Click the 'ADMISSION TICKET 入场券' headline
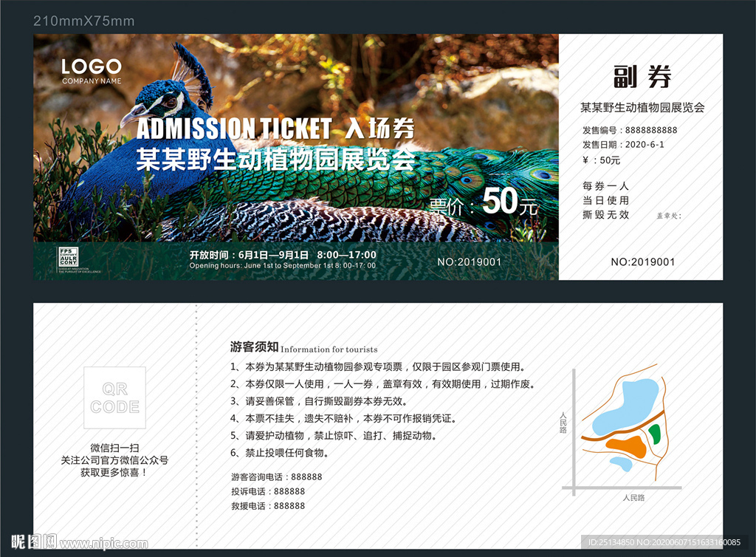Screen dimensions: 756x557 (x=275, y=129)
